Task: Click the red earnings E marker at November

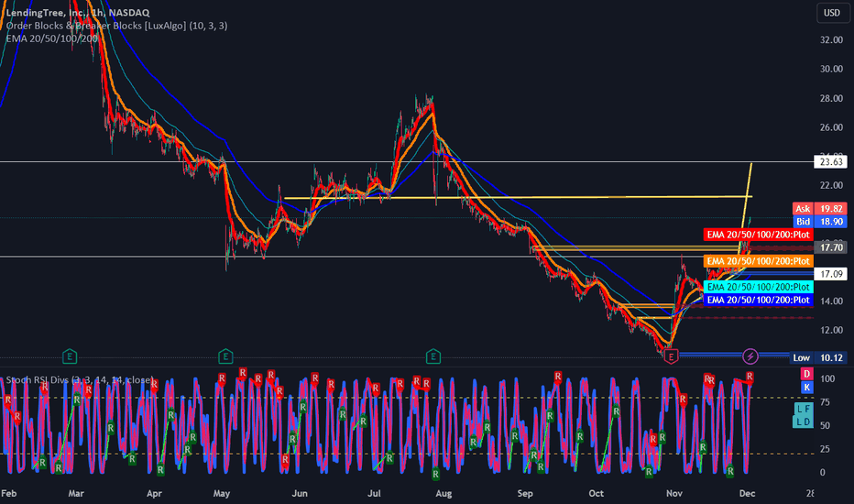Action: point(671,356)
